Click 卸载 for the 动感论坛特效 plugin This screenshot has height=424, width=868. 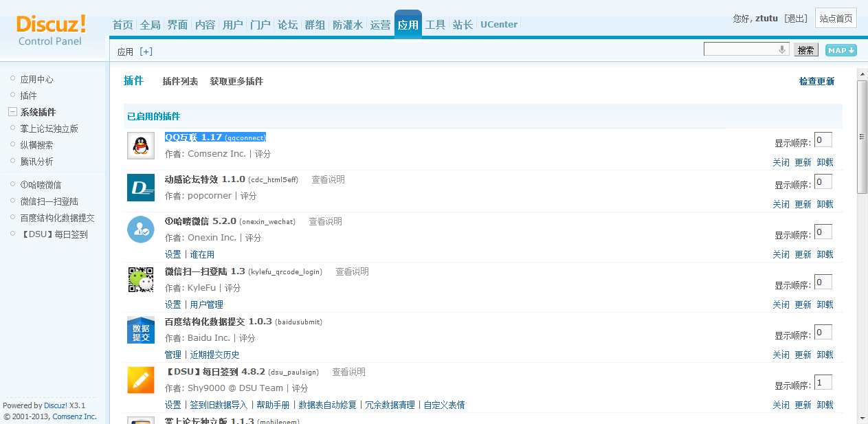pos(825,204)
